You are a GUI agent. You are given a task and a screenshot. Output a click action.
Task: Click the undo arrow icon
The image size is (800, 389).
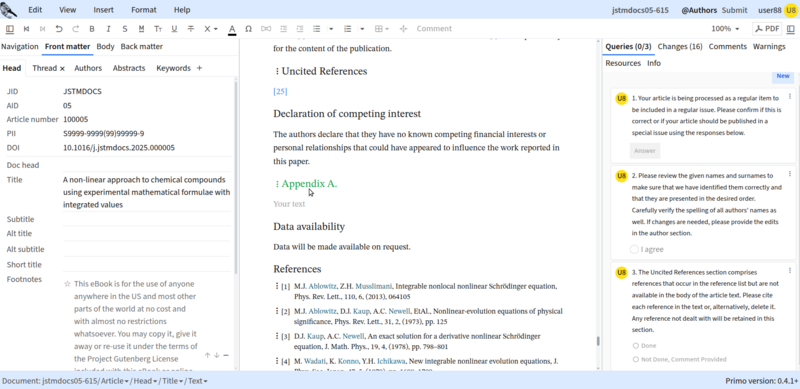59,29
